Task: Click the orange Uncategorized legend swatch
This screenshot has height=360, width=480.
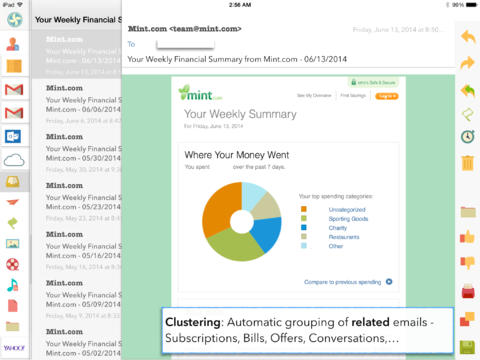Action: coord(304,209)
